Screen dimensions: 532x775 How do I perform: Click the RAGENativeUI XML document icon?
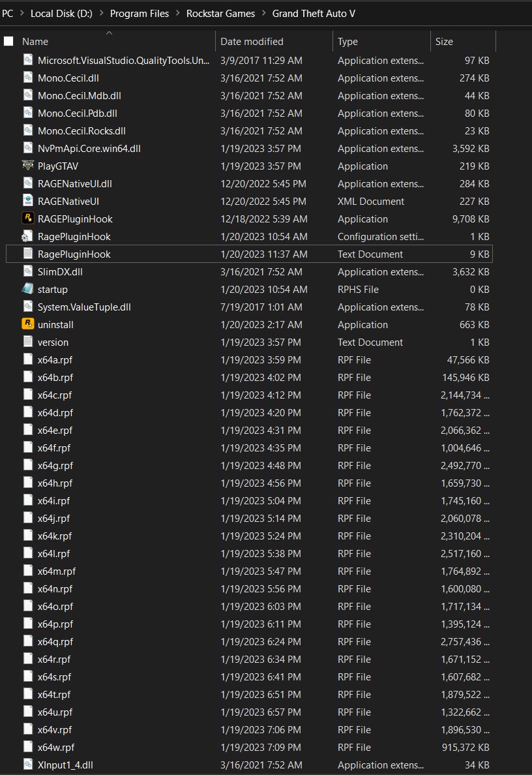[x=27, y=201]
